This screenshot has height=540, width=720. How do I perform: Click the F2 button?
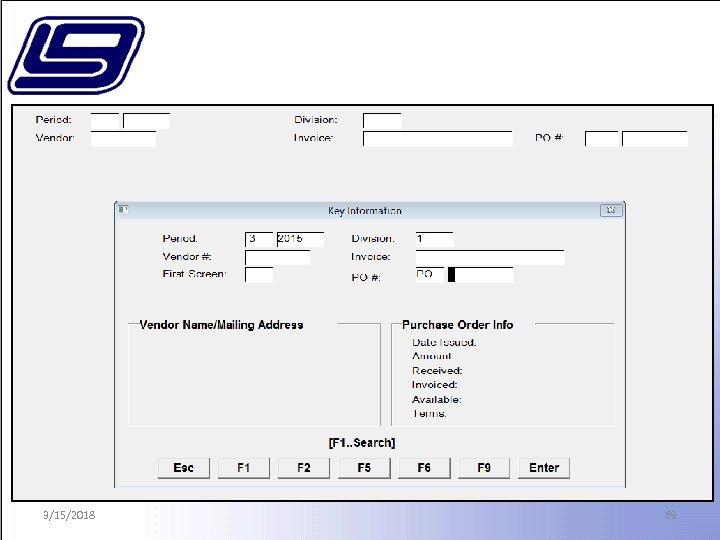pyautogui.click(x=304, y=468)
